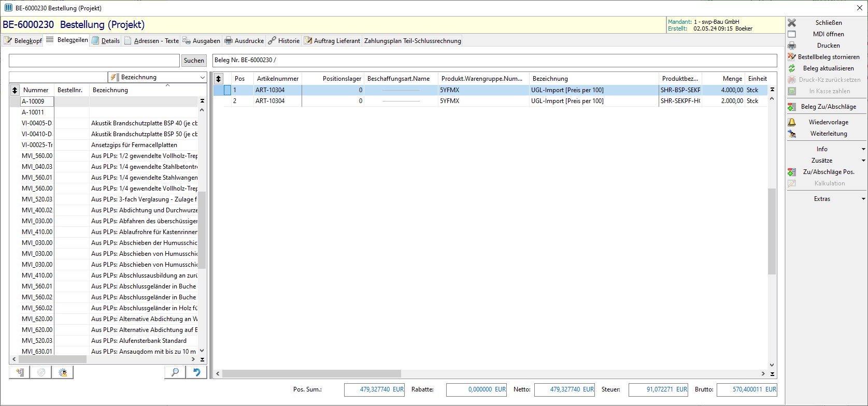Click the Menge column header
This screenshot has height=406, width=868.
(x=723, y=79)
